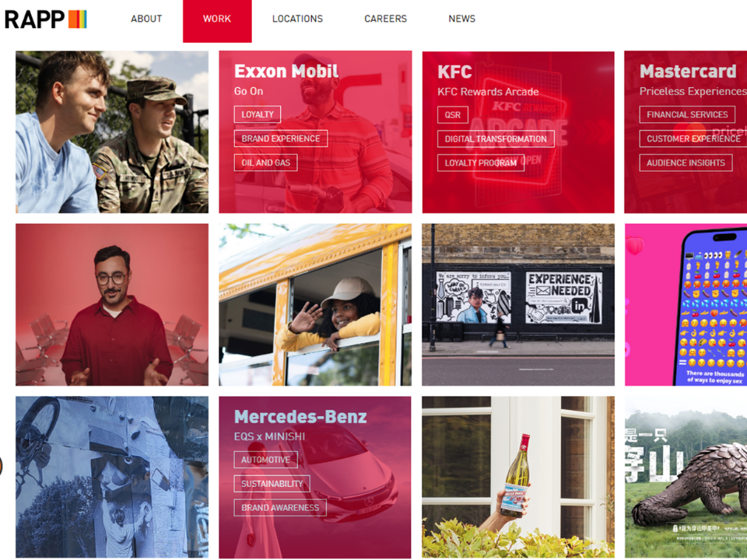Click the Automotive tag on Mercedes-Benz

pos(265,460)
